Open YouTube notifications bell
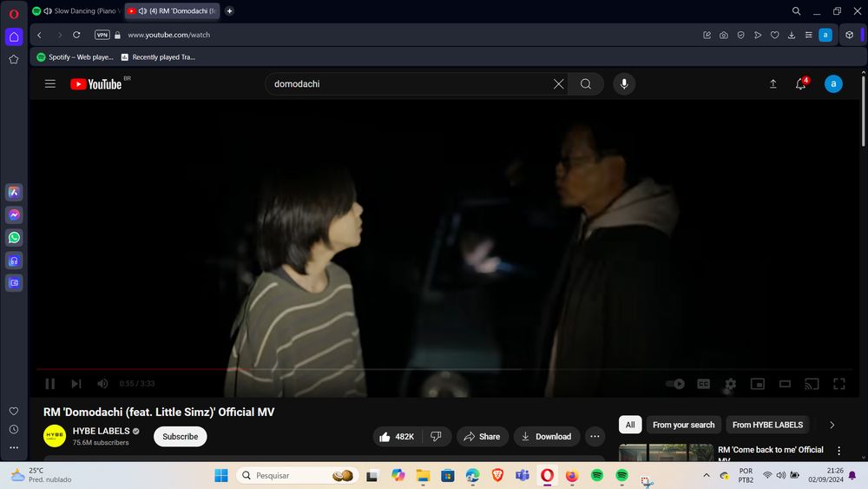Screen dimensions: 868x489 [801, 84]
